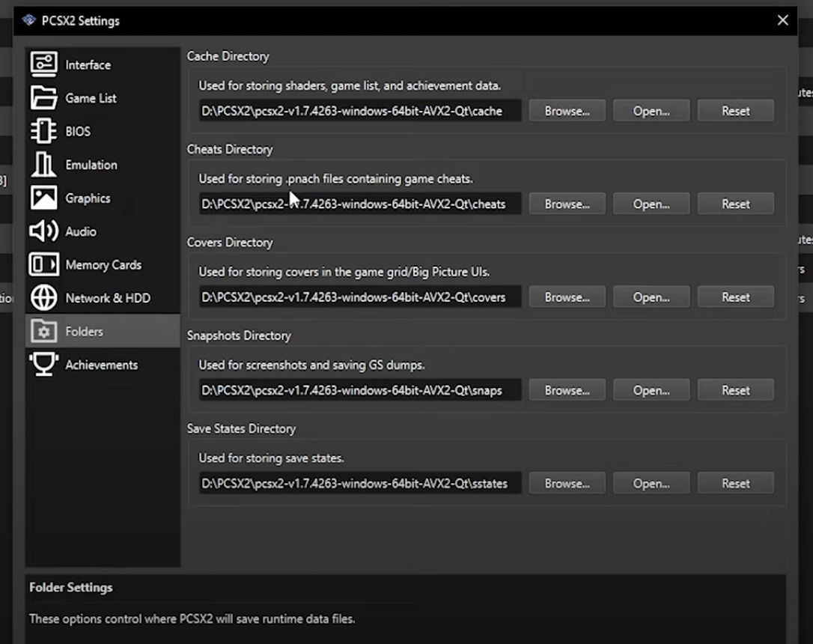
Task: Reset the Covers Directory path
Action: click(735, 297)
